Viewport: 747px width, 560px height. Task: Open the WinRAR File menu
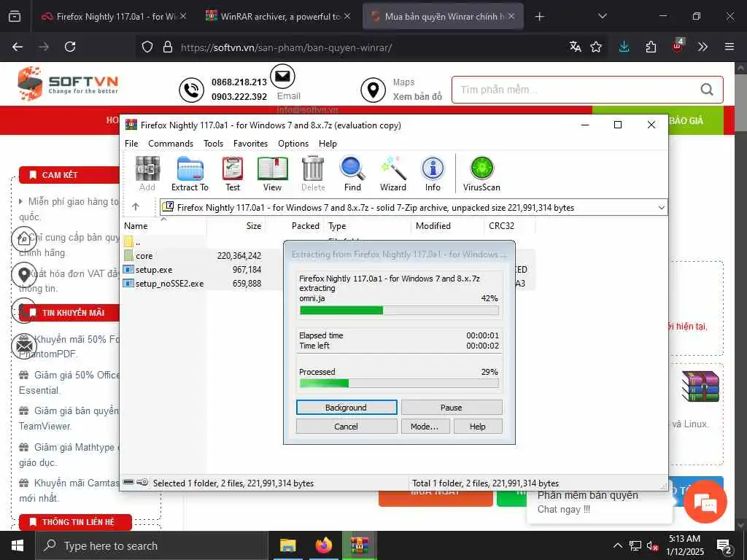pyautogui.click(x=131, y=144)
